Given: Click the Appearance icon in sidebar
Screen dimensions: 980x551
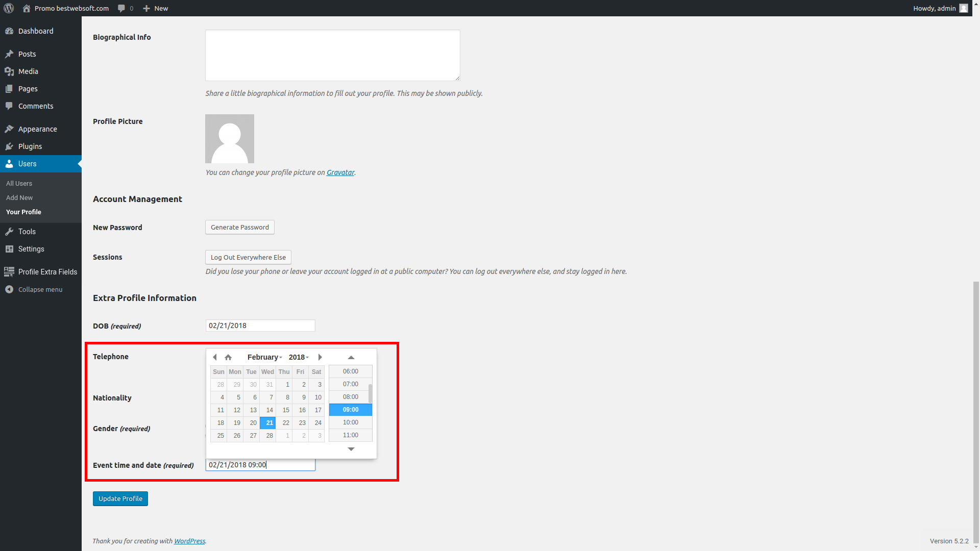Looking at the screenshot, I should pyautogui.click(x=9, y=129).
